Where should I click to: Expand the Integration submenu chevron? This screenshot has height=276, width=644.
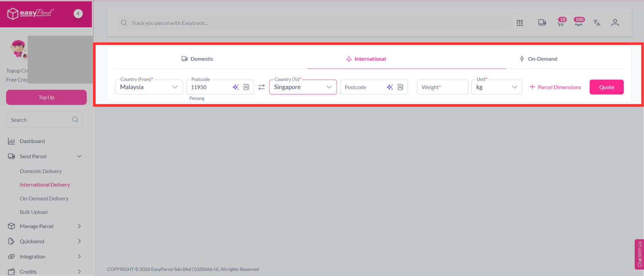pyautogui.click(x=79, y=256)
